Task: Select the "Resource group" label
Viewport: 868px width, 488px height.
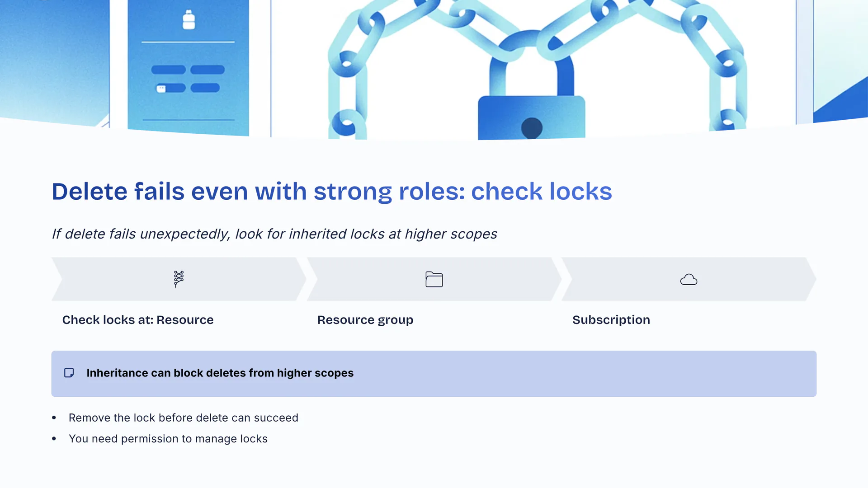Action: (x=365, y=320)
